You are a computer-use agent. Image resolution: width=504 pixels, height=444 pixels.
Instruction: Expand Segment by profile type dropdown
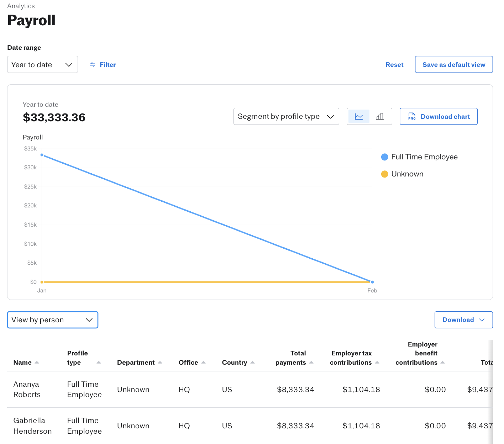286,117
